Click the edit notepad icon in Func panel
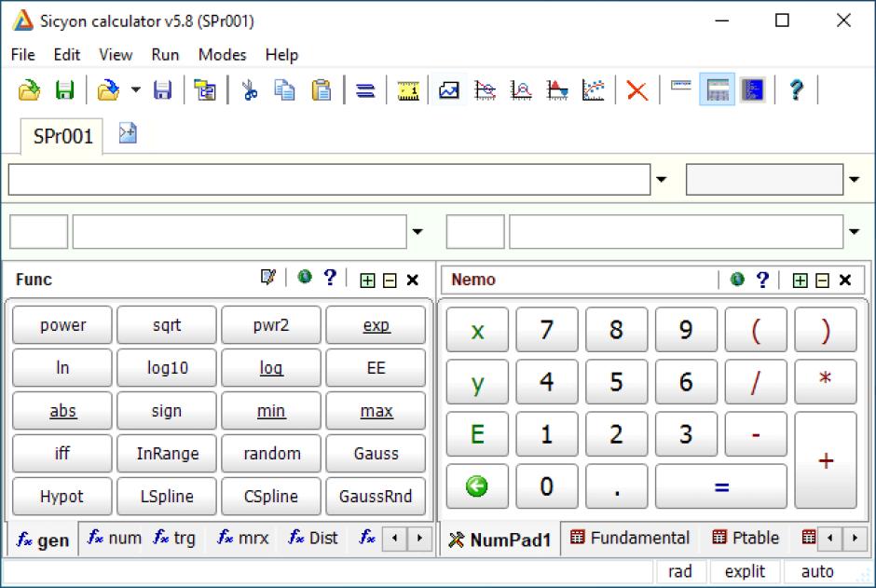Image resolution: width=876 pixels, height=588 pixels. (268, 277)
